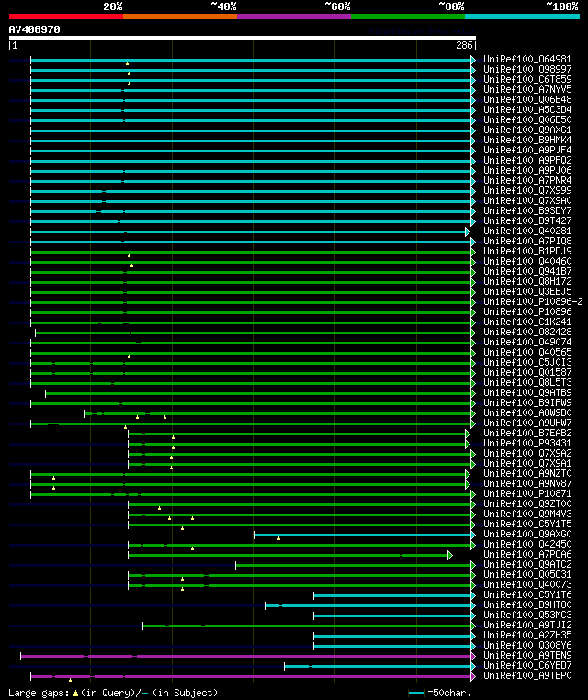The width and height of the screenshot is (588, 700).
Task: Open the UniRef100_A7NYV5 hit label
Action: pyautogui.click(x=527, y=89)
